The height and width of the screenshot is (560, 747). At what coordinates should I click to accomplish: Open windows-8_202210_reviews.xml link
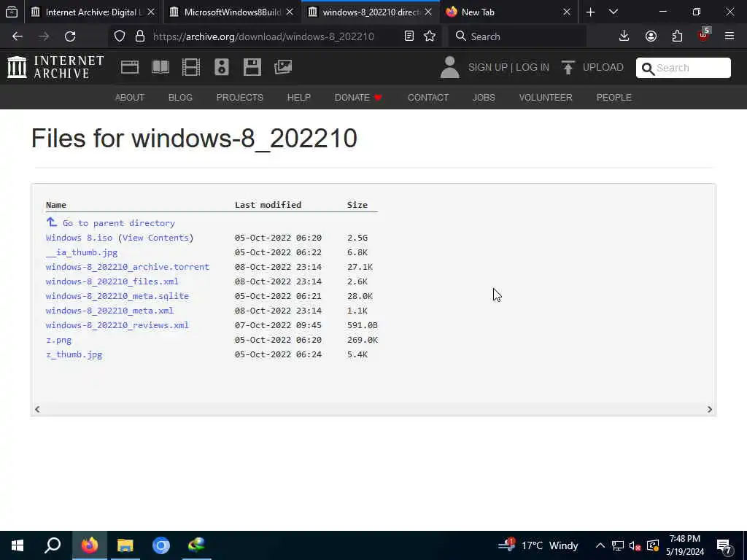tap(117, 325)
